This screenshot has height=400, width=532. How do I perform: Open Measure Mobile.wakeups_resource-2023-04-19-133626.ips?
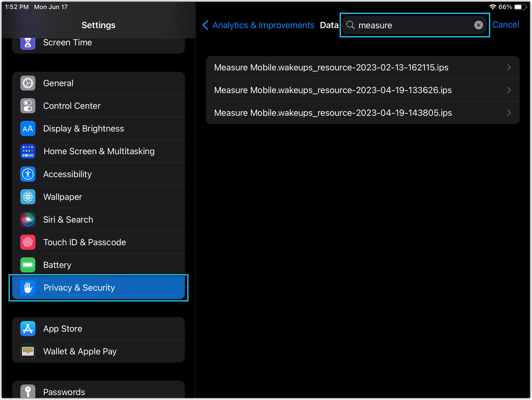click(x=363, y=90)
